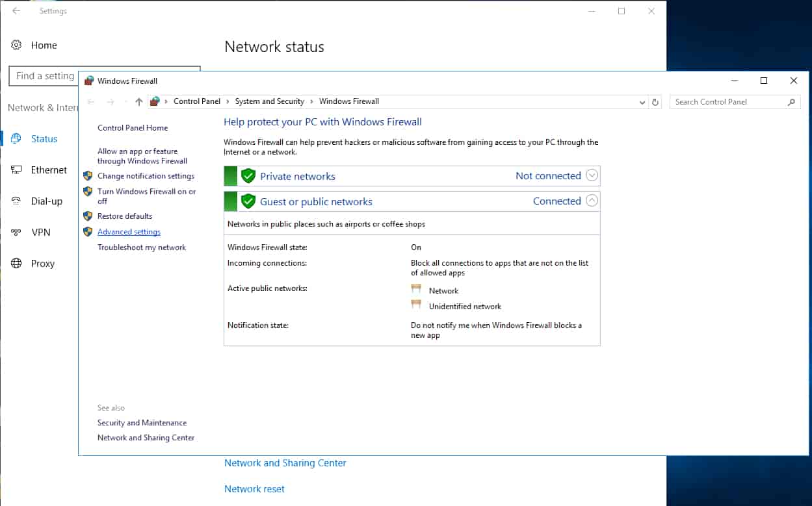Click the forward arrow in Windows Firewall
Image resolution: width=812 pixels, height=506 pixels.
tap(111, 101)
